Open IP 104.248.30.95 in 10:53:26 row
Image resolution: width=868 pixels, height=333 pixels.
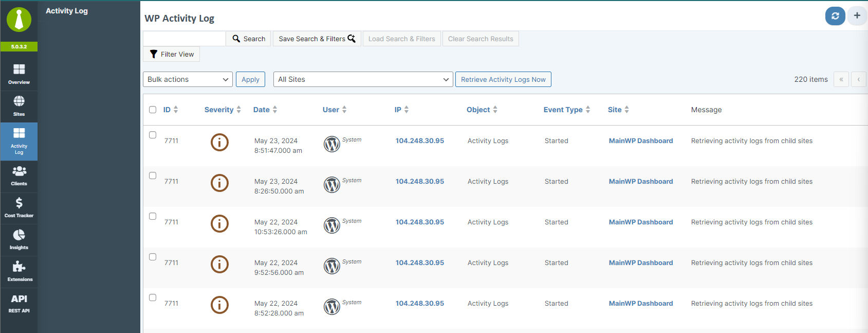(420, 222)
